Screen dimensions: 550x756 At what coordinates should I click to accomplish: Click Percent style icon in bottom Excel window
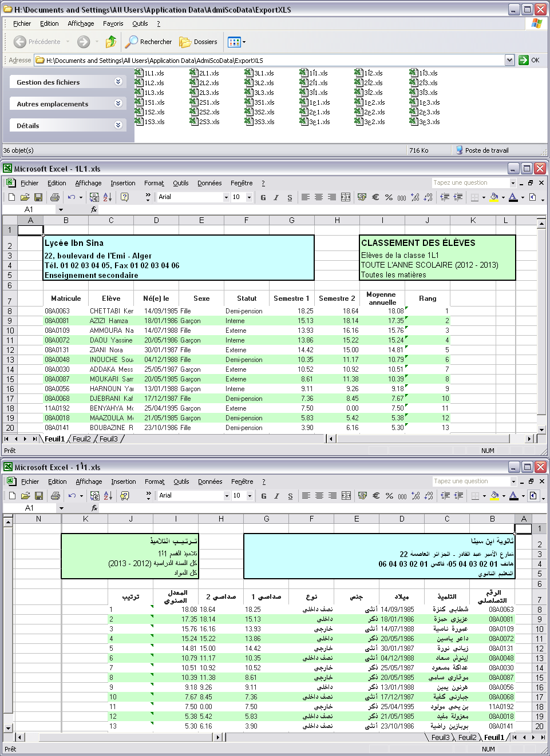(x=389, y=496)
